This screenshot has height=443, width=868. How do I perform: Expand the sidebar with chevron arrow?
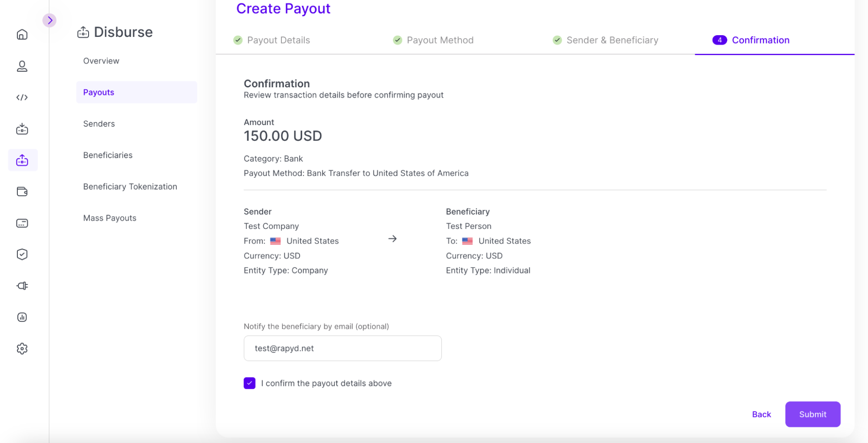(x=50, y=20)
